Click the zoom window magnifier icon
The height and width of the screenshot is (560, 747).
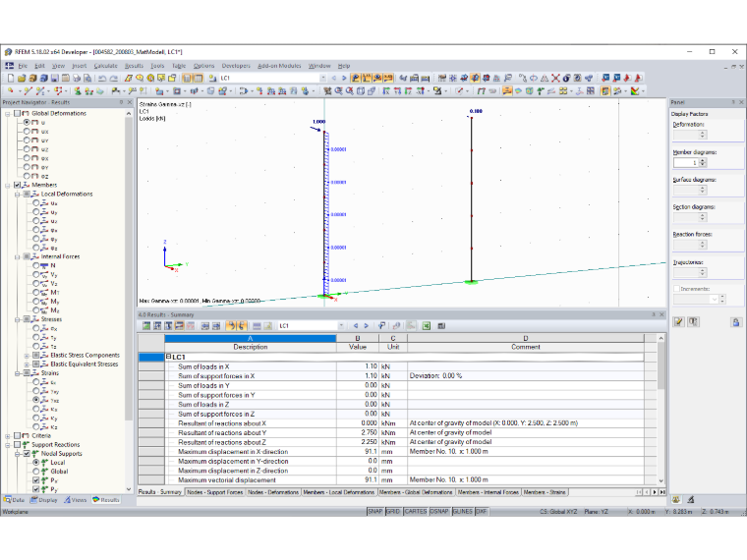[338, 90]
